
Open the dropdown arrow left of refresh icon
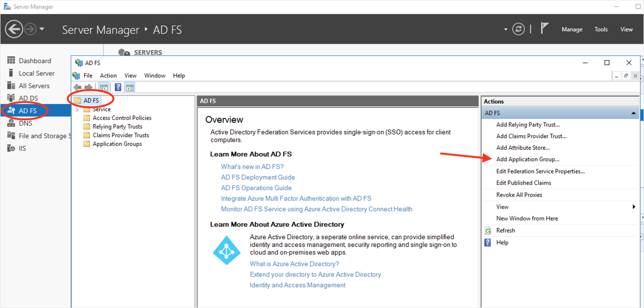[506, 29]
